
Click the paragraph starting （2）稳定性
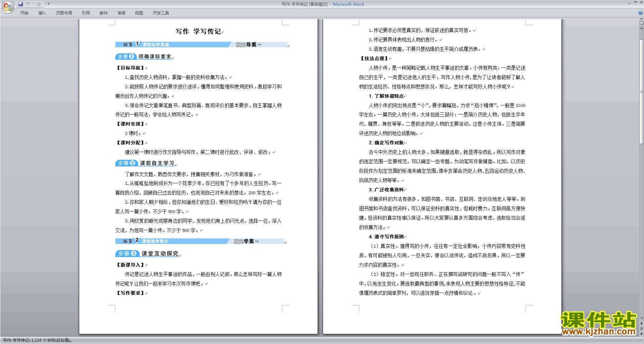click(x=442, y=284)
